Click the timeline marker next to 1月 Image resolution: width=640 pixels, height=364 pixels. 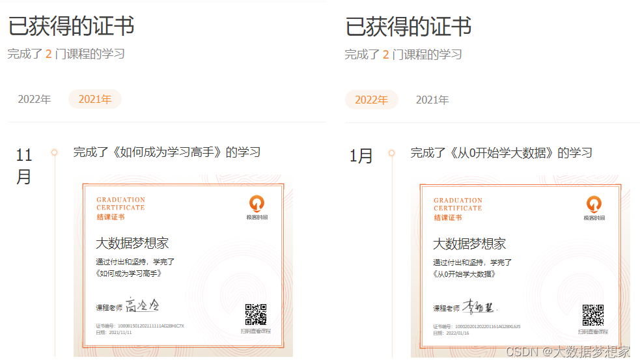pos(391,154)
